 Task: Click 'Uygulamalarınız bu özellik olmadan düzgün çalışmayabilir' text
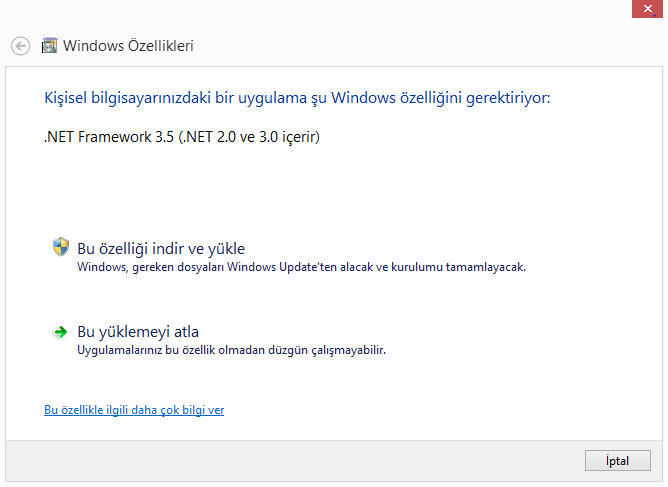tap(231, 350)
